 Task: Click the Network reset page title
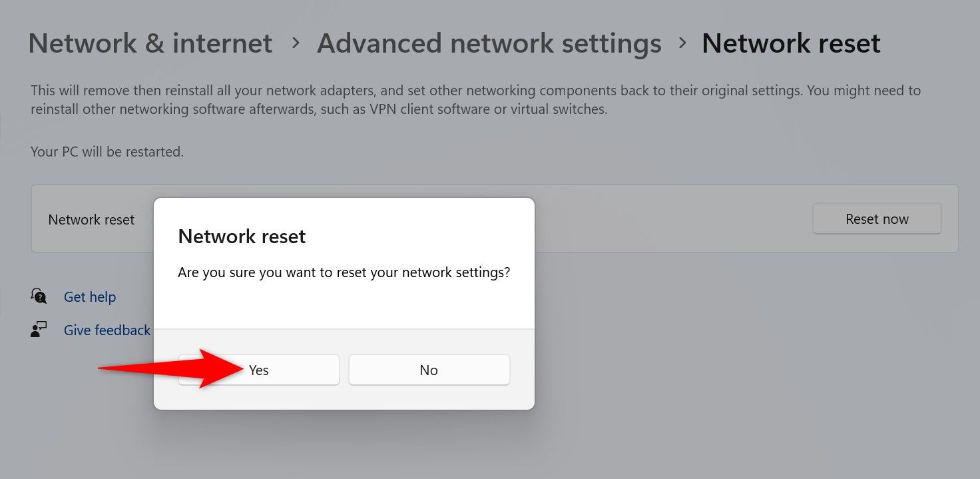coord(791,44)
